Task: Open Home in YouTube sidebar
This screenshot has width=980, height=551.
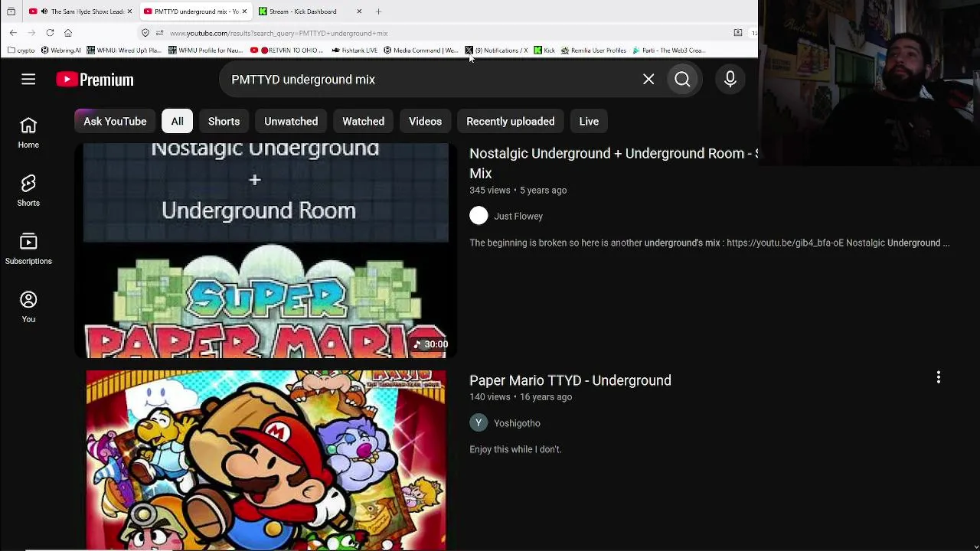Action: (28, 132)
